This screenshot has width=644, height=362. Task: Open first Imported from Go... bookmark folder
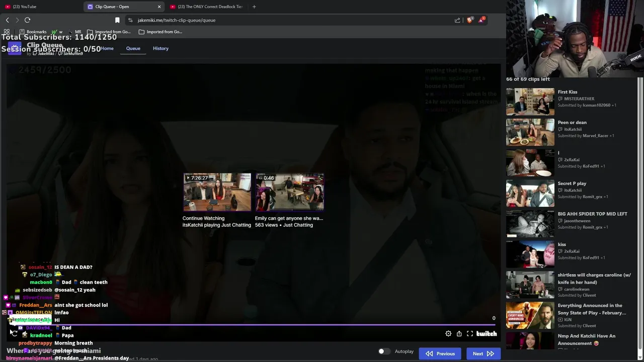click(109, 32)
